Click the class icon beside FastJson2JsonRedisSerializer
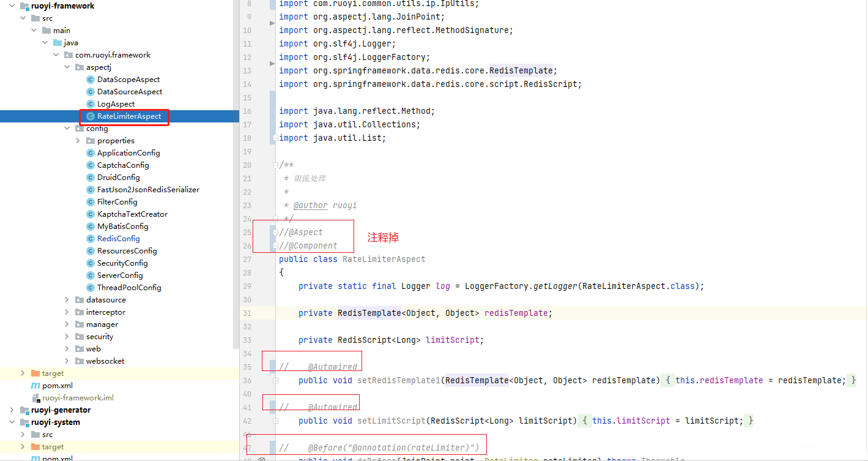 (91, 190)
